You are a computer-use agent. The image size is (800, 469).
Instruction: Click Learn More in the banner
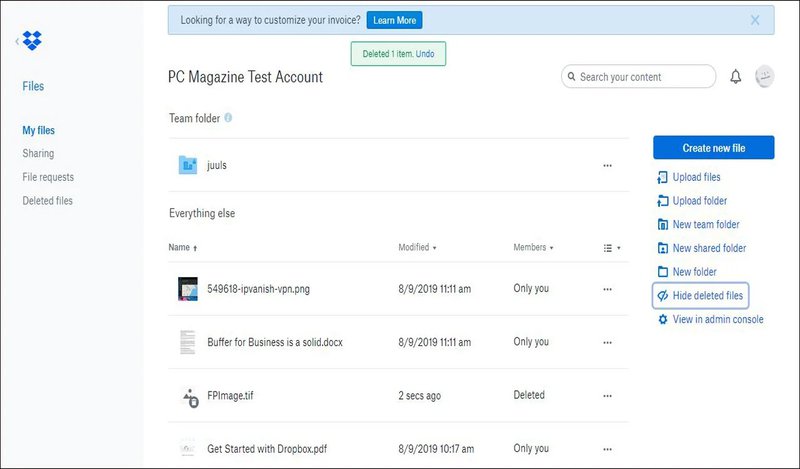point(394,20)
